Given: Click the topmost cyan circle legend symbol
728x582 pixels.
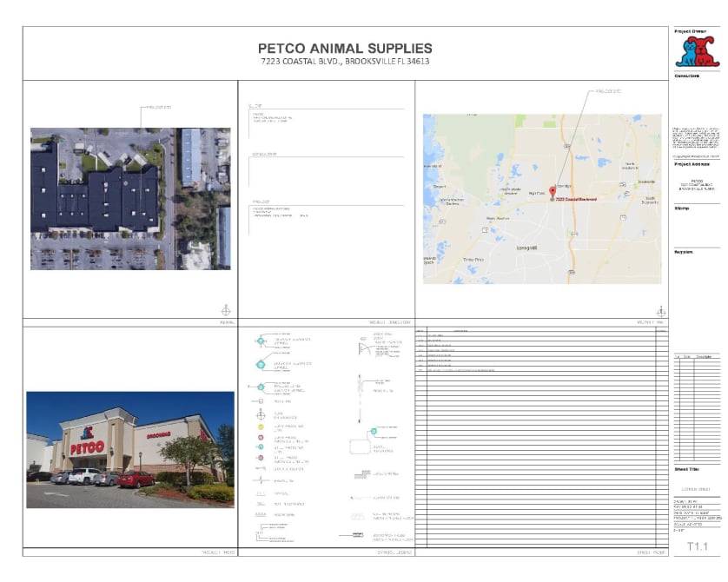Looking at the screenshot, I should tap(260, 341).
